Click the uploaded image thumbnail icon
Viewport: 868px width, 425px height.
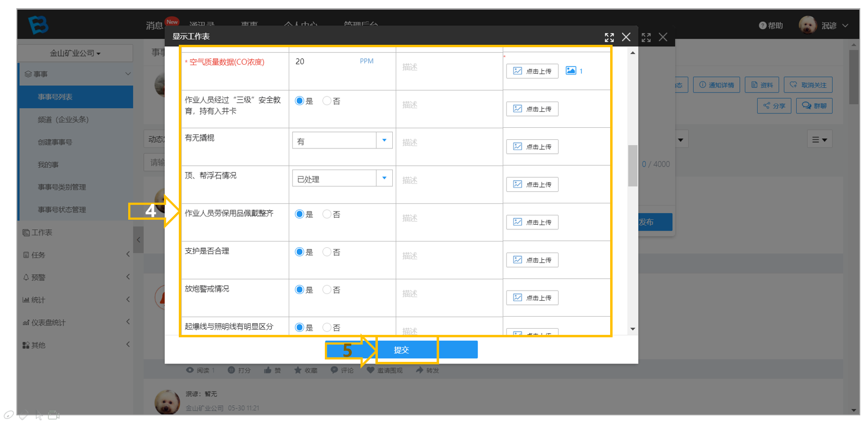tap(571, 71)
